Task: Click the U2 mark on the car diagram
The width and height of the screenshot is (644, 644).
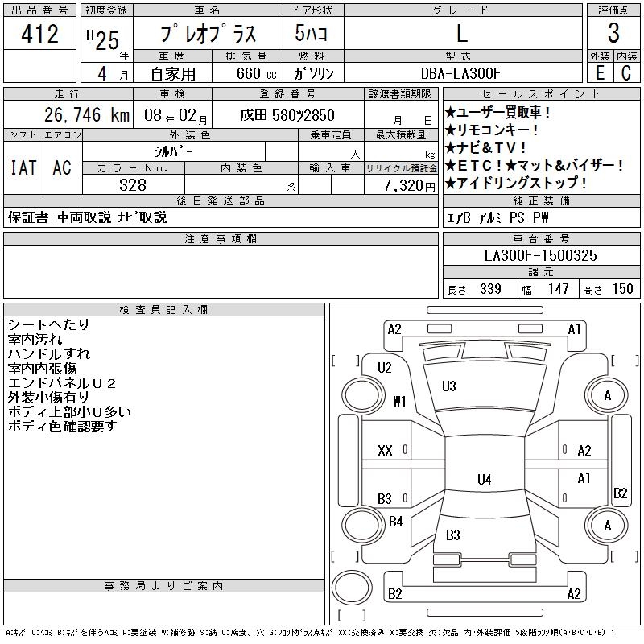Action: (x=385, y=368)
